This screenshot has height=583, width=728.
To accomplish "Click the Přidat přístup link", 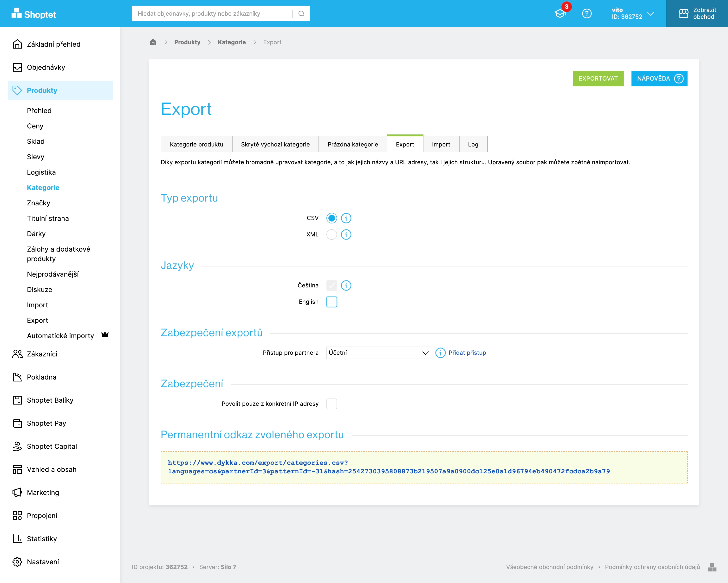I will click(467, 353).
